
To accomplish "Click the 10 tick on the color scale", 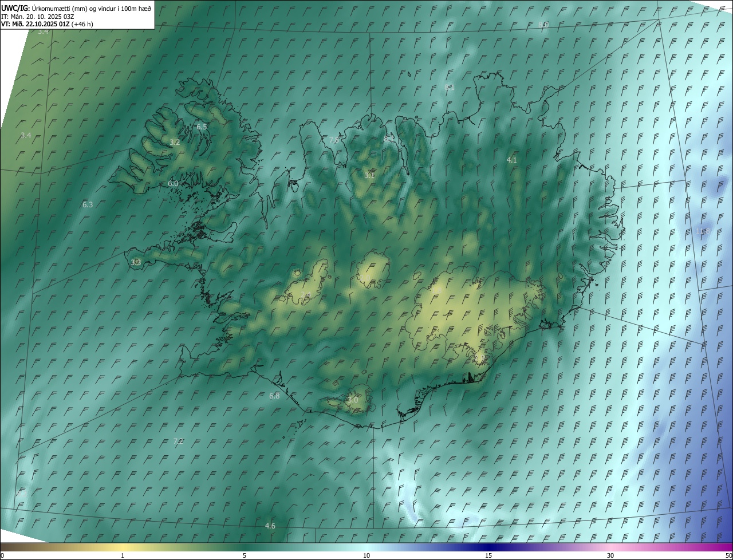I will click(x=366, y=555).
